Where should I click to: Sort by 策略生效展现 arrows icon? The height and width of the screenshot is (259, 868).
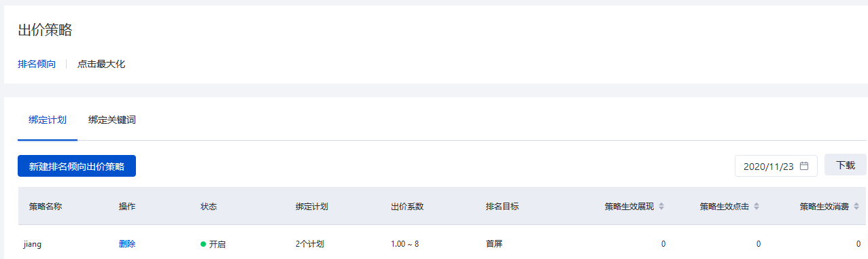(661, 207)
